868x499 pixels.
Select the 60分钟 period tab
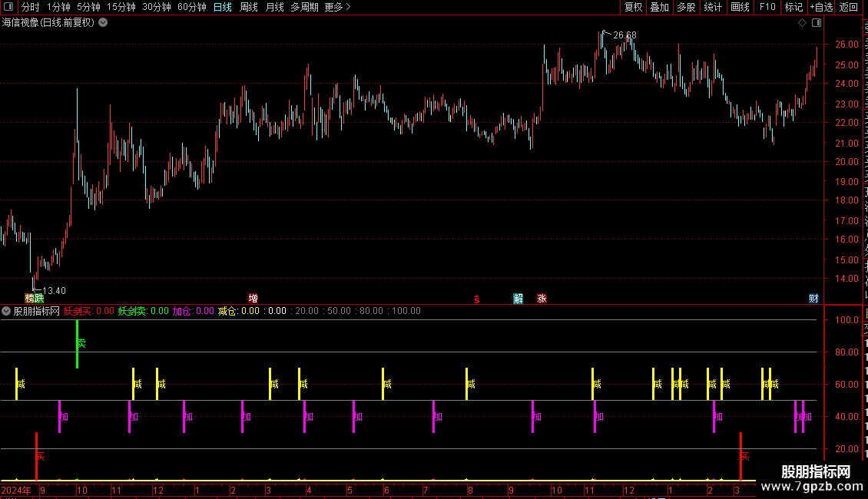[x=191, y=7]
